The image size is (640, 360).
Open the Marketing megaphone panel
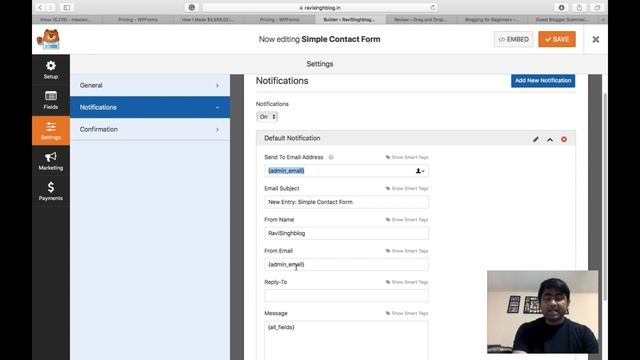(51, 161)
